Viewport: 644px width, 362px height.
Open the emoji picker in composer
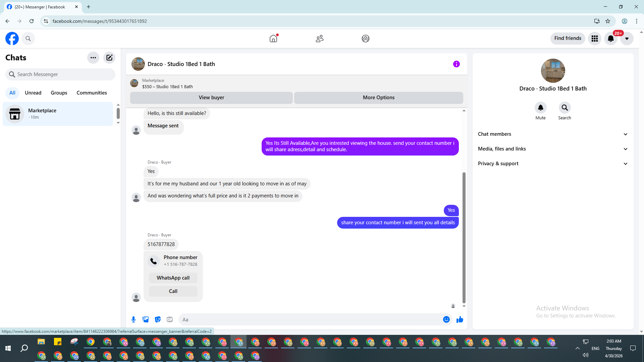[446, 319]
